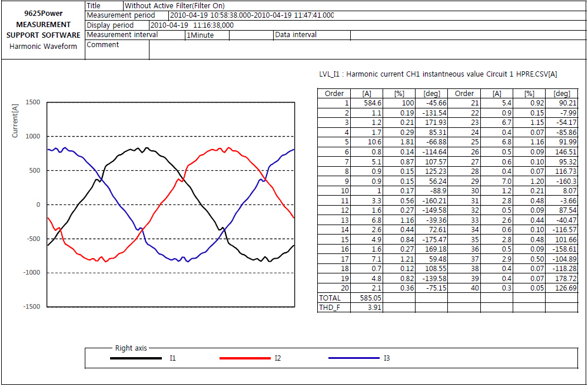The width and height of the screenshot is (588, 386).
Task: Click the black I1 legend line swatch
Action: coord(136,358)
